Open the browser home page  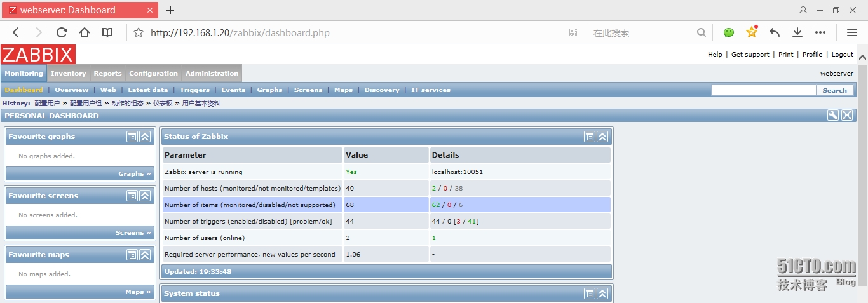(85, 32)
